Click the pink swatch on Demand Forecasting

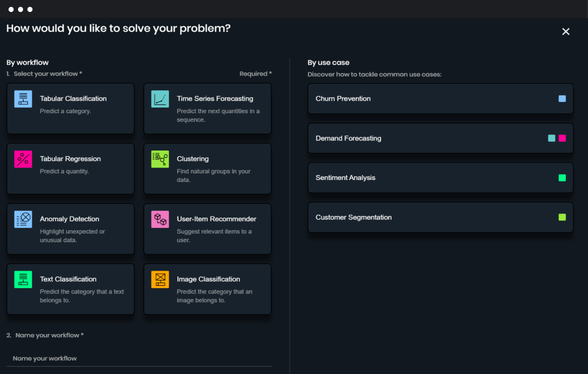point(562,138)
